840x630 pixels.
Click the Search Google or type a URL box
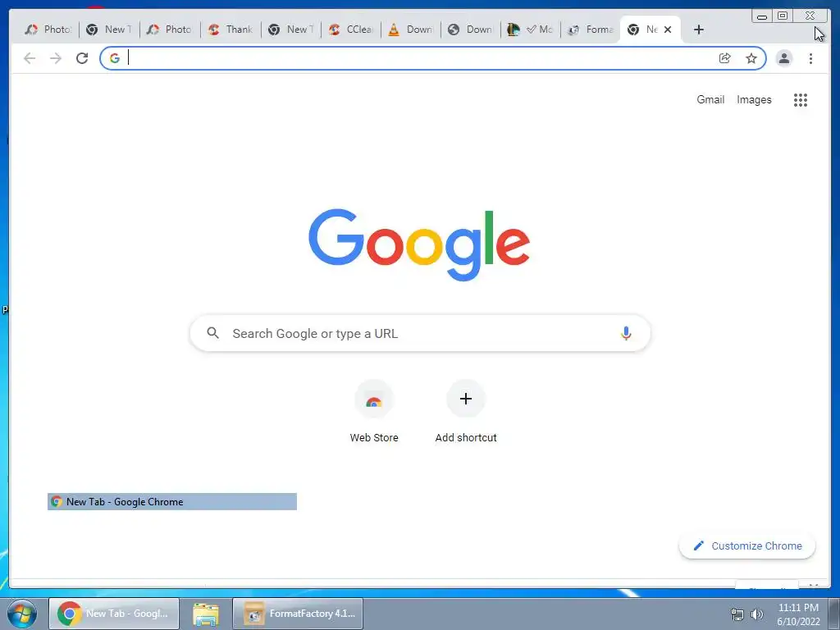[x=420, y=333]
